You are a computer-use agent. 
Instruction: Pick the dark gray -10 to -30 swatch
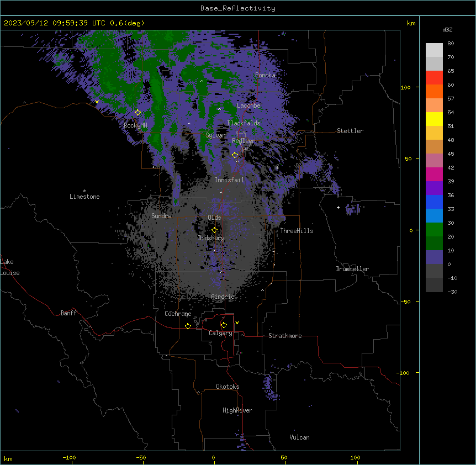(x=434, y=285)
